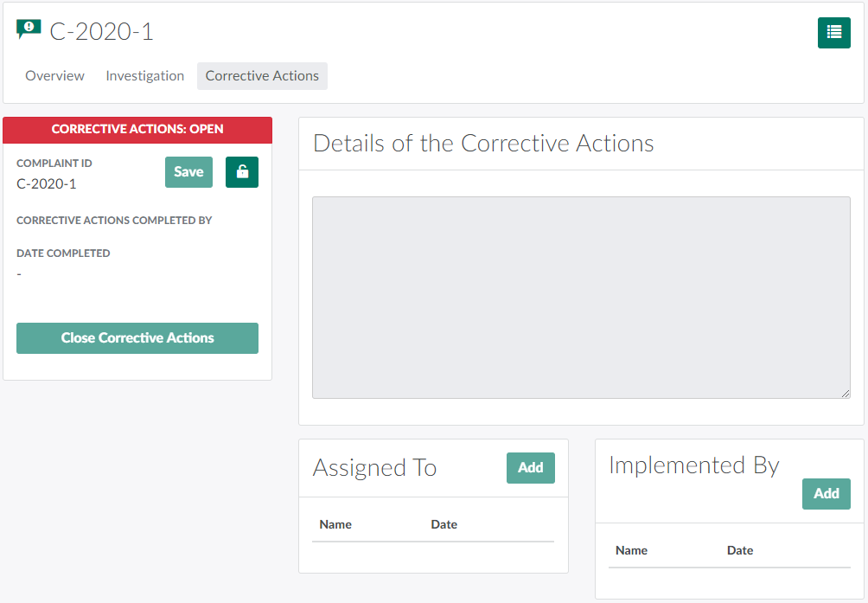Add a person under Assigned To

pos(530,468)
